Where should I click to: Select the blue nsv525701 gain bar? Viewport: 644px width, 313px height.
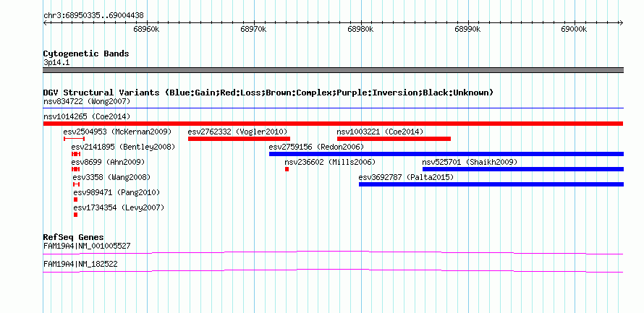(523, 169)
